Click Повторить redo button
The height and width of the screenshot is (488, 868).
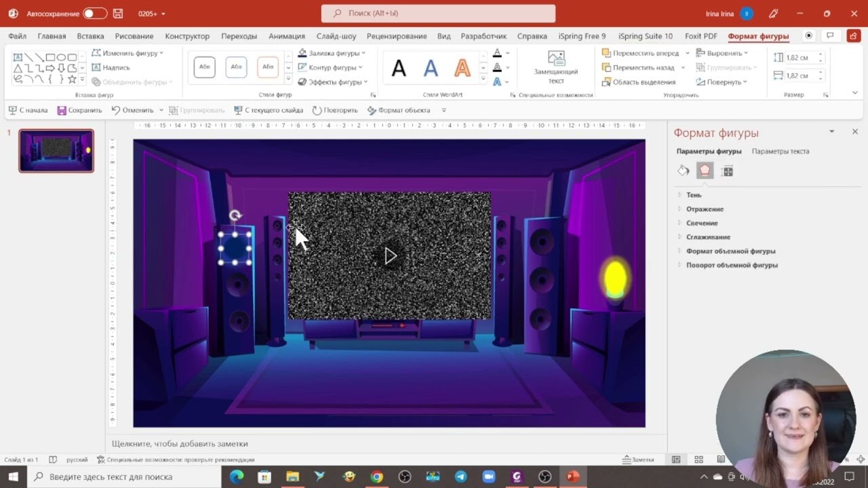[335, 110]
